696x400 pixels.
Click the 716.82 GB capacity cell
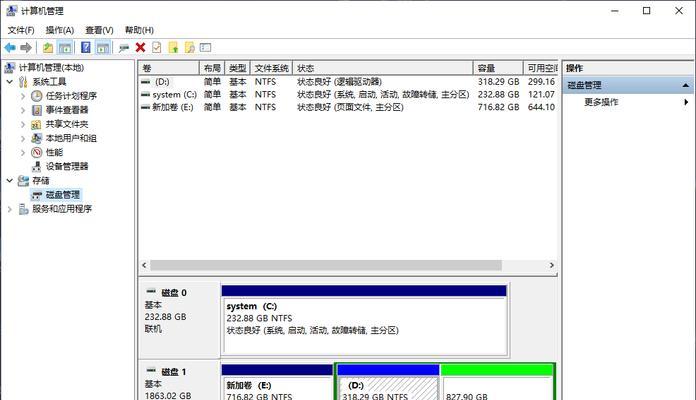coord(498,107)
